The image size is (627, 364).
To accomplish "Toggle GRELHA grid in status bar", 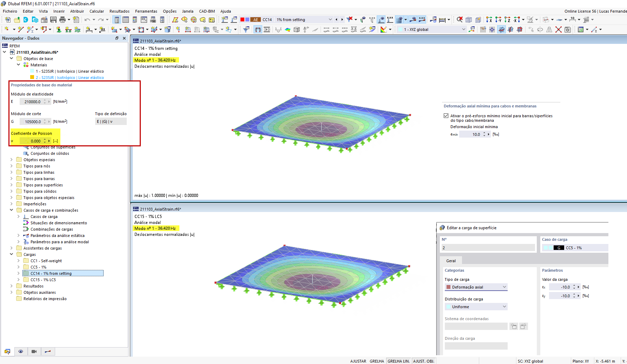I will 377,361.
